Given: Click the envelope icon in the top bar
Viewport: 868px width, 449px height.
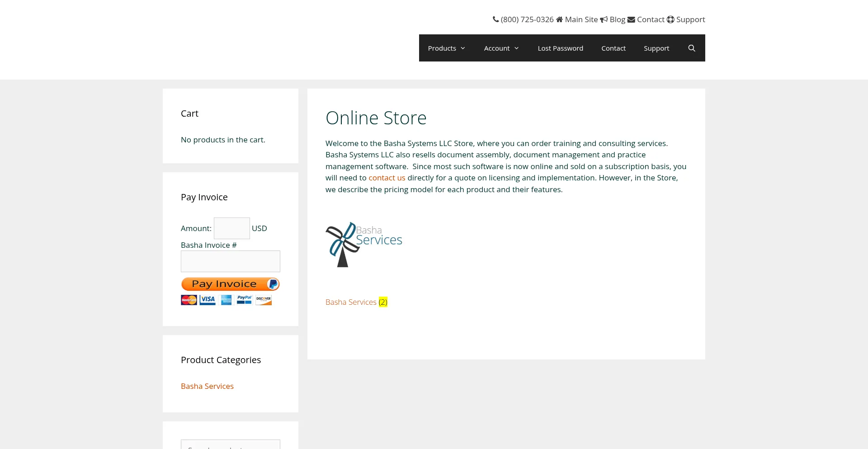Looking at the screenshot, I should pos(631,19).
